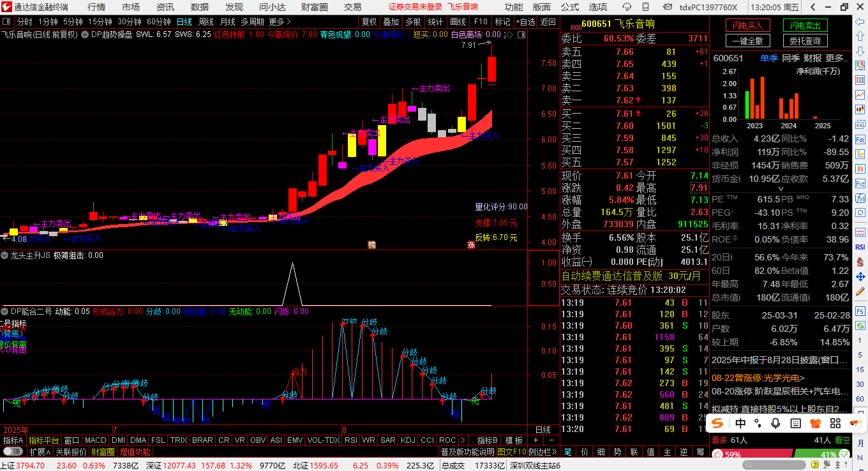Click the thumbs-up bullish vote icon
868x471 pixels.
pos(718,454)
